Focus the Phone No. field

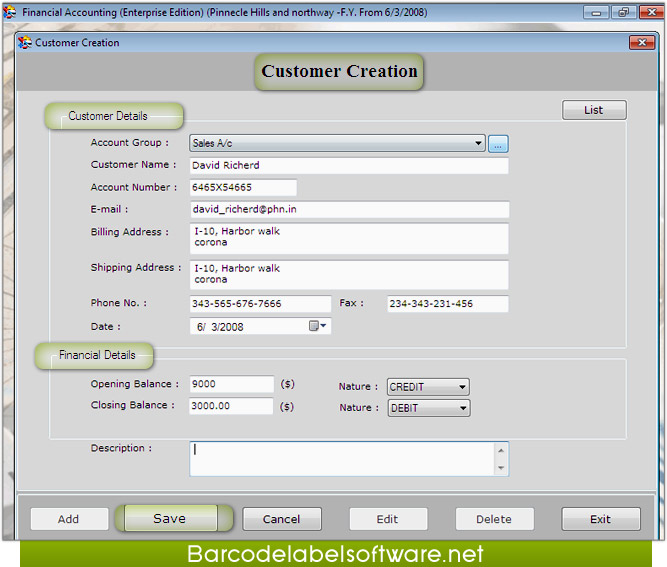click(260, 304)
